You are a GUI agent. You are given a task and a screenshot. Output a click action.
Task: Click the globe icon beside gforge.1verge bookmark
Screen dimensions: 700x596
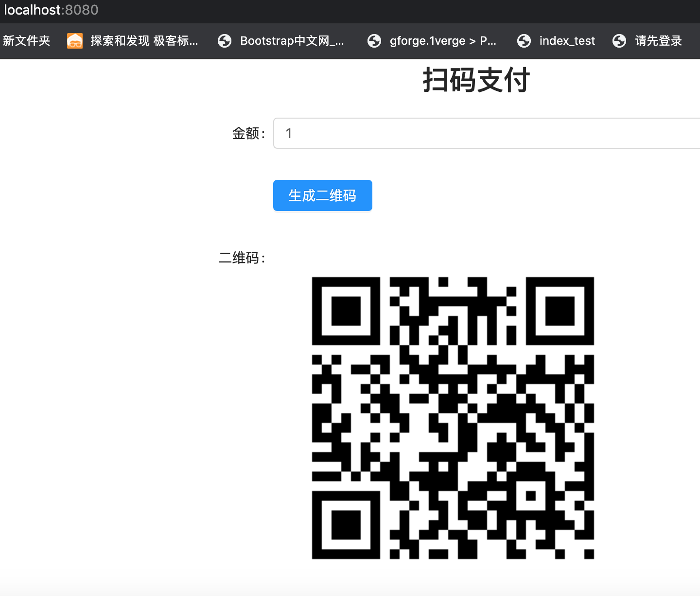(x=374, y=41)
